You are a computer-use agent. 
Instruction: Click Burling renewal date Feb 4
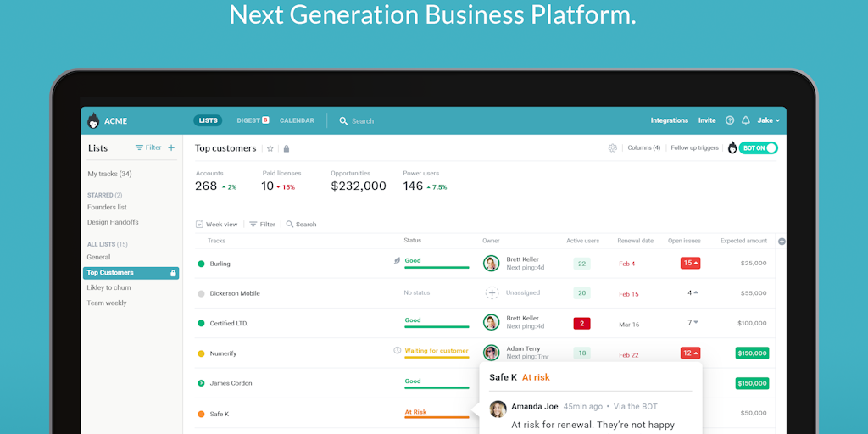click(x=626, y=264)
